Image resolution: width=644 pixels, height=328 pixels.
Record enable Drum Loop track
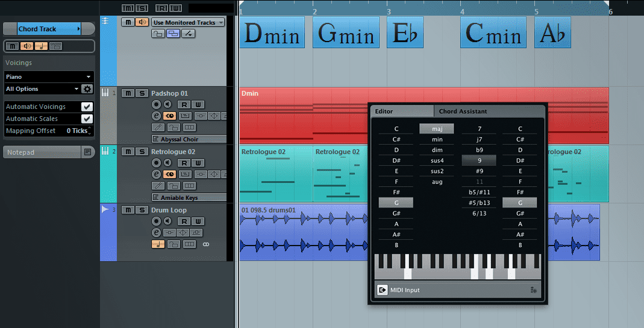156,221
